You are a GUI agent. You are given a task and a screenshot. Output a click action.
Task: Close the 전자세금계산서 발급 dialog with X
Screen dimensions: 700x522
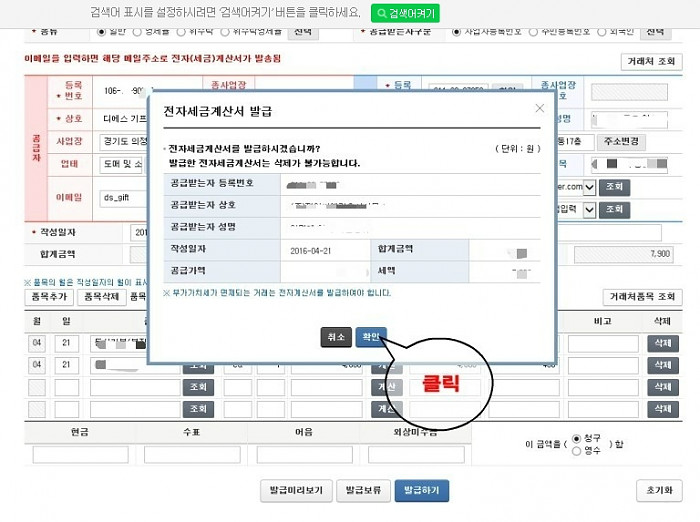[x=540, y=108]
